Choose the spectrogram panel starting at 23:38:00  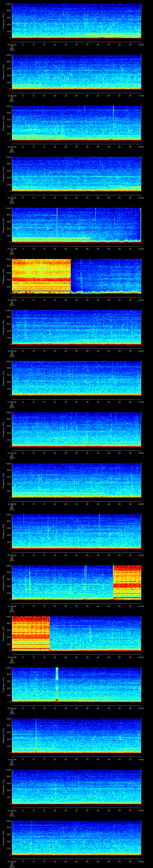tap(76, 480)
